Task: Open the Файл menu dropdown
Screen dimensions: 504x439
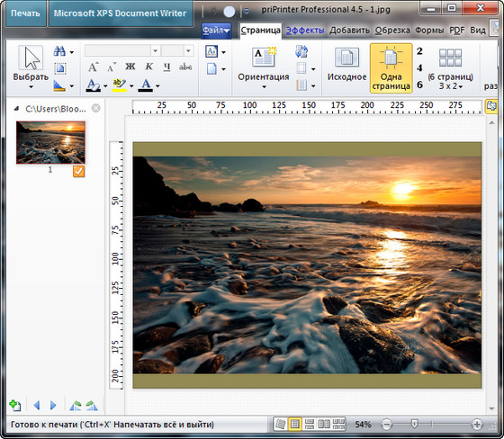Action: click(216, 31)
